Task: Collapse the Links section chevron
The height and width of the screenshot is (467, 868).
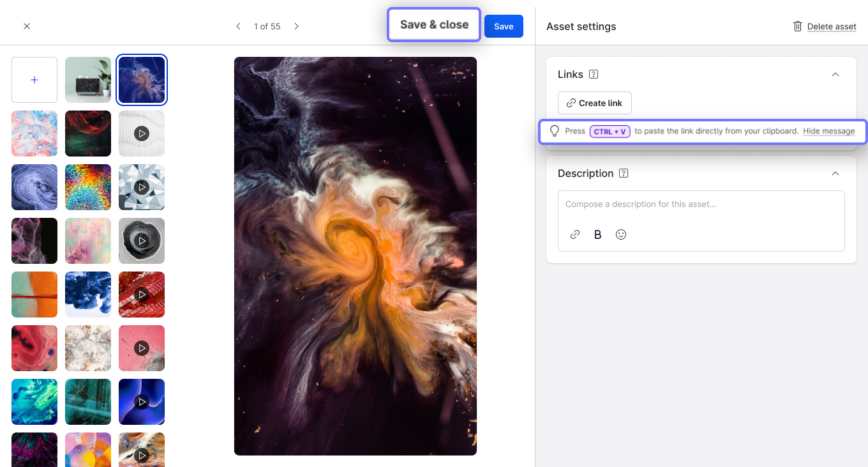Action: [x=835, y=74]
